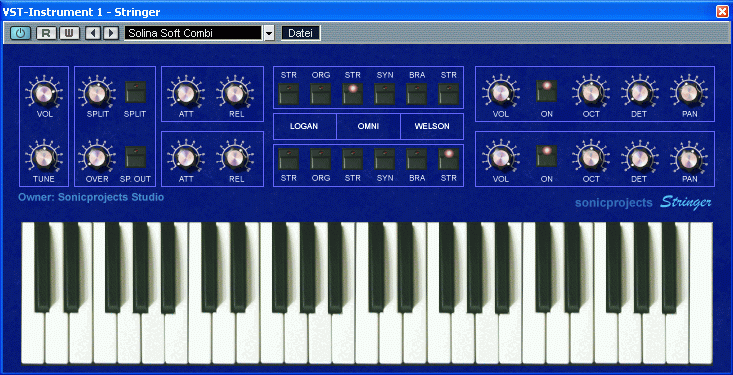Adjust the lower ATT knob
The width and height of the screenshot is (733, 375).
185,159
